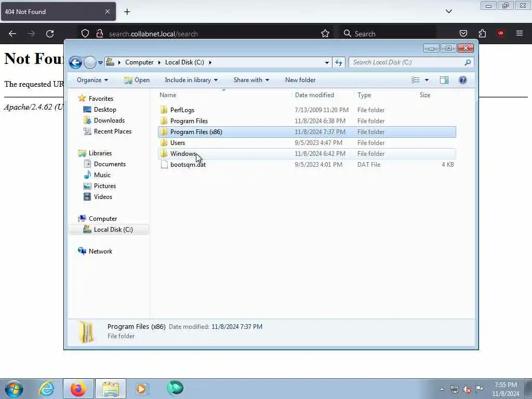This screenshot has width=532, height=399.
Task: Select the 404 Not Found tab
Action: tap(58, 11)
